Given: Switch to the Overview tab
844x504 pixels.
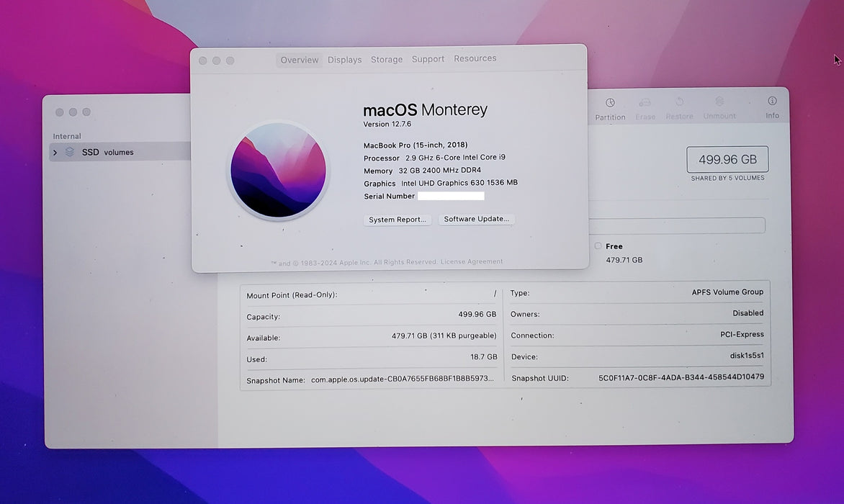Looking at the screenshot, I should pos(300,60).
